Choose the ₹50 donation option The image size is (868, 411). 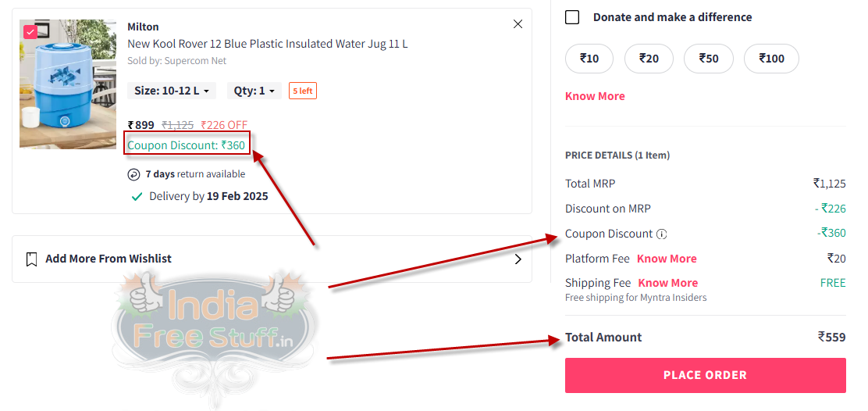[x=709, y=59]
